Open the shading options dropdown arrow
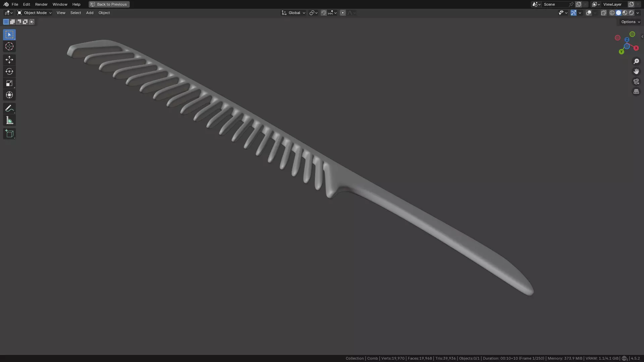This screenshot has width=644, height=362. click(x=638, y=13)
